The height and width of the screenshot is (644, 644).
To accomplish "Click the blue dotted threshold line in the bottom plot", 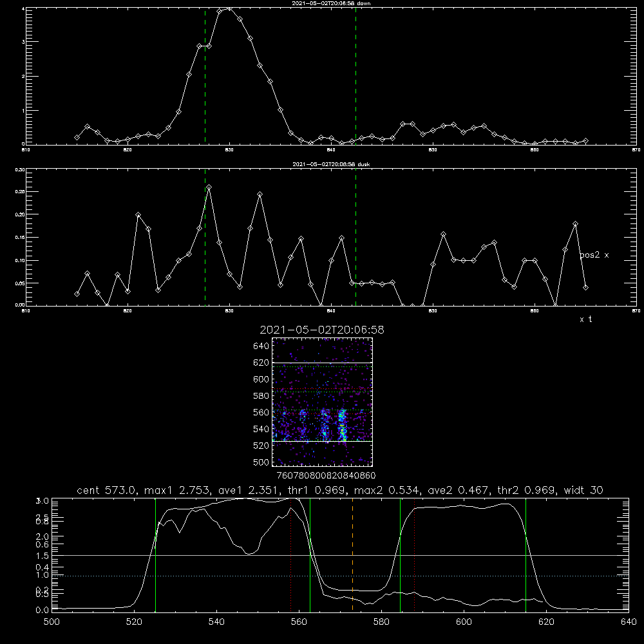I will [340, 576].
